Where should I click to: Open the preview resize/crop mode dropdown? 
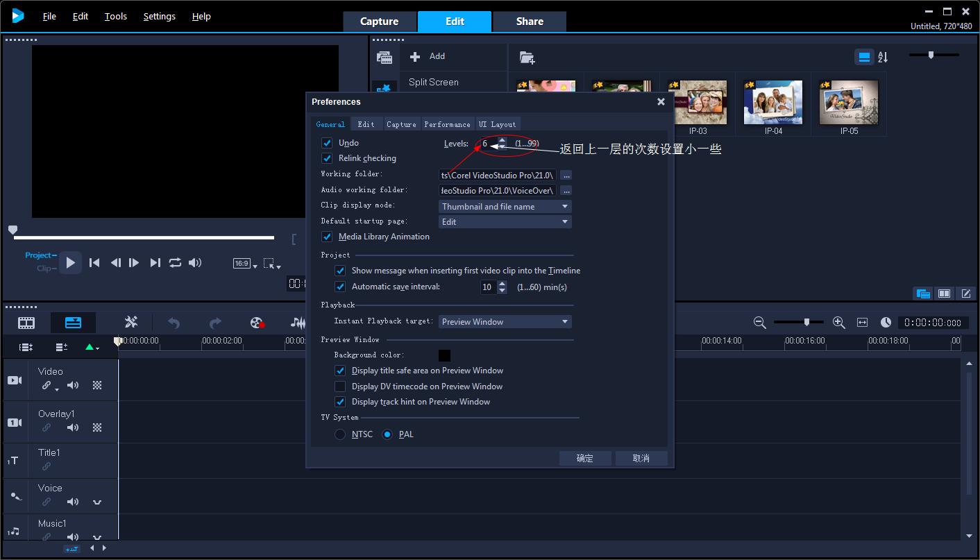point(273,264)
